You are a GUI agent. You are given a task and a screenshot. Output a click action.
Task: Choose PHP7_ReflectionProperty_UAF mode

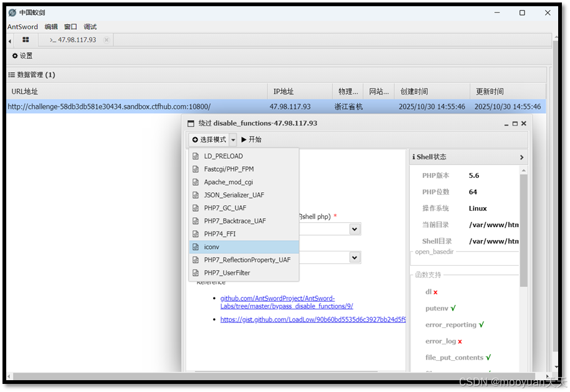click(244, 260)
